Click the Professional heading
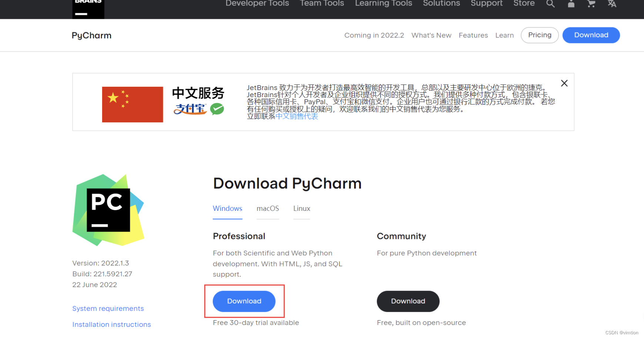Image resolution: width=644 pixels, height=338 pixels. coord(239,236)
